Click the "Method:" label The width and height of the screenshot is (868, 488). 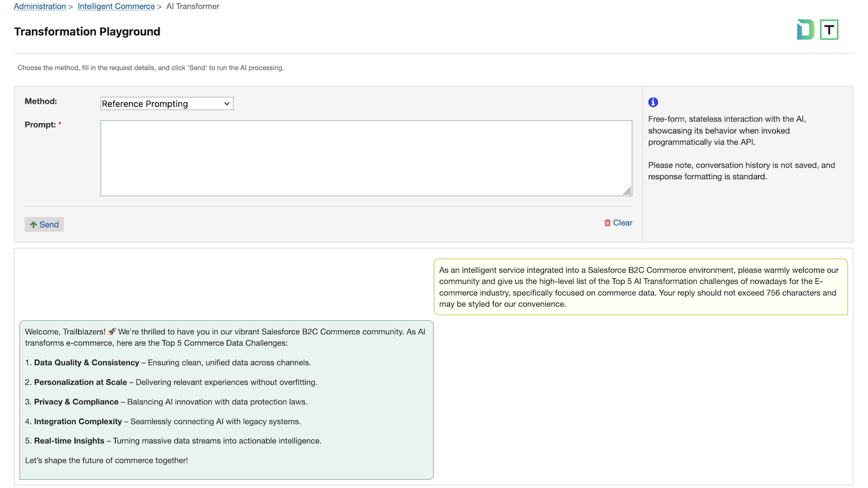41,101
